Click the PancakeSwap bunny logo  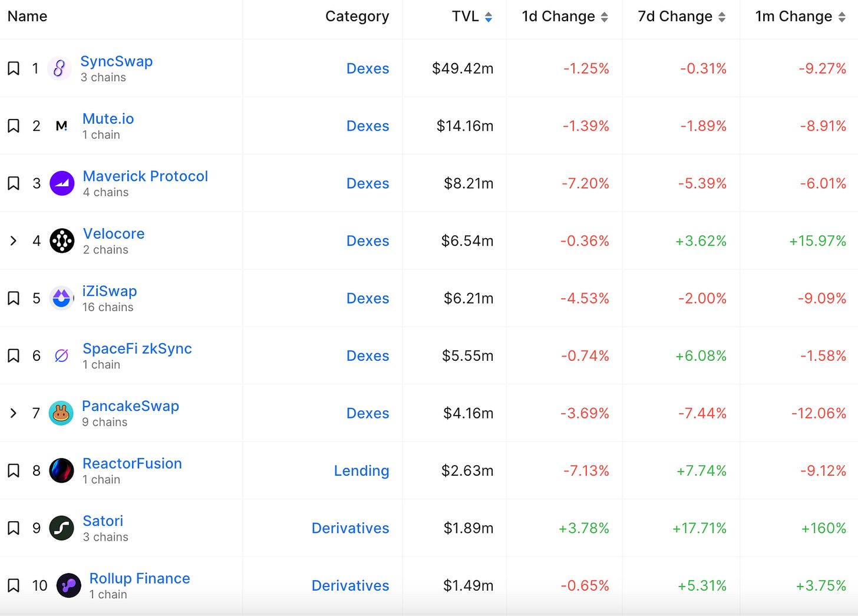[61, 413]
